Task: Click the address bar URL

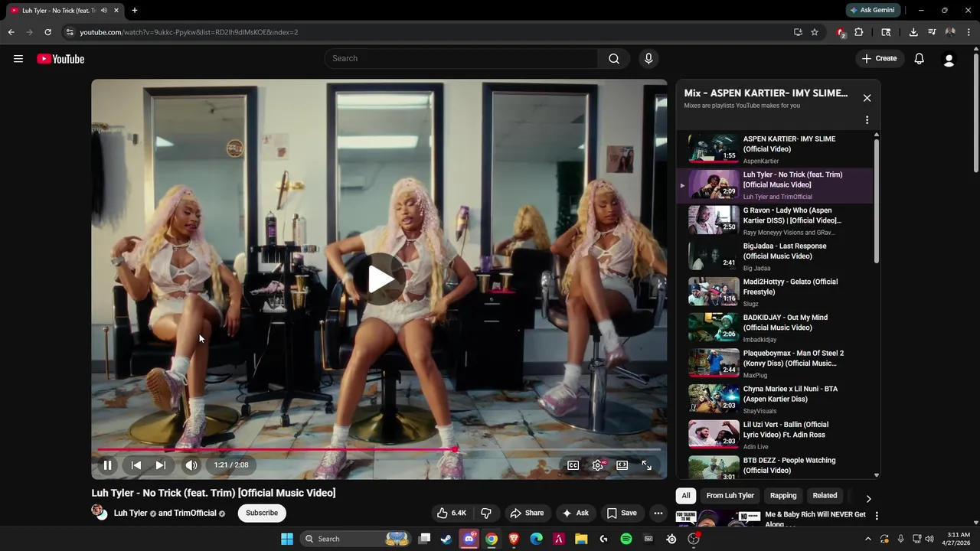Action: (189, 32)
